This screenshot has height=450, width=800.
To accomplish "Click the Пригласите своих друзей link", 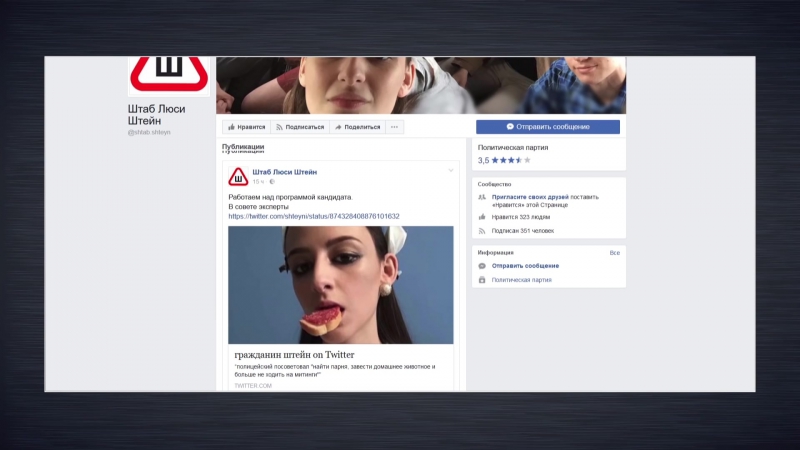I will tap(530, 197).
